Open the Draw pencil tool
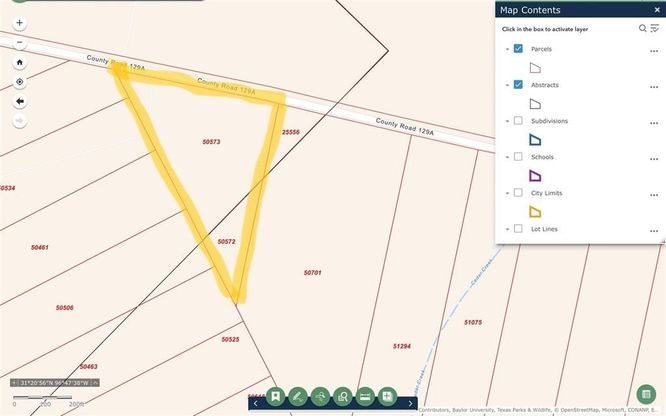 point(297,397)
